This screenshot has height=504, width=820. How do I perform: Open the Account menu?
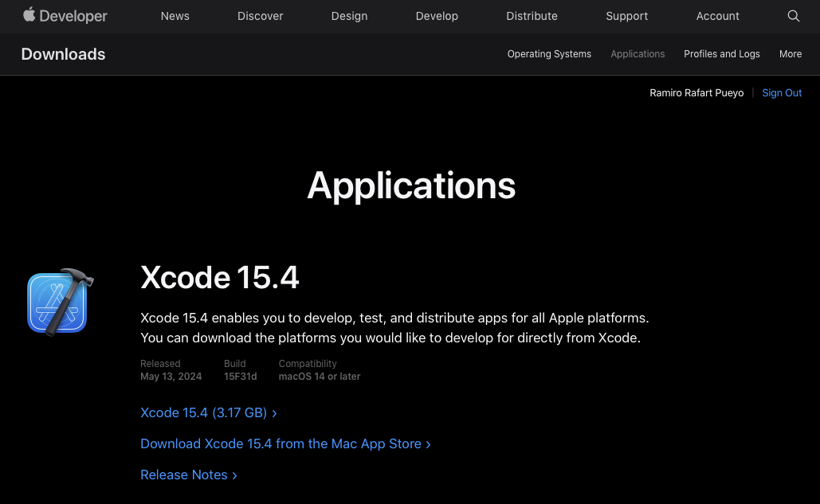tap(717, 16)
